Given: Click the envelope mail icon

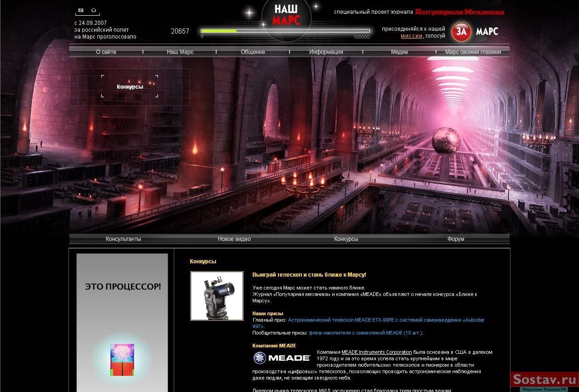Looking at the screenshot, I should click(81, 10).
